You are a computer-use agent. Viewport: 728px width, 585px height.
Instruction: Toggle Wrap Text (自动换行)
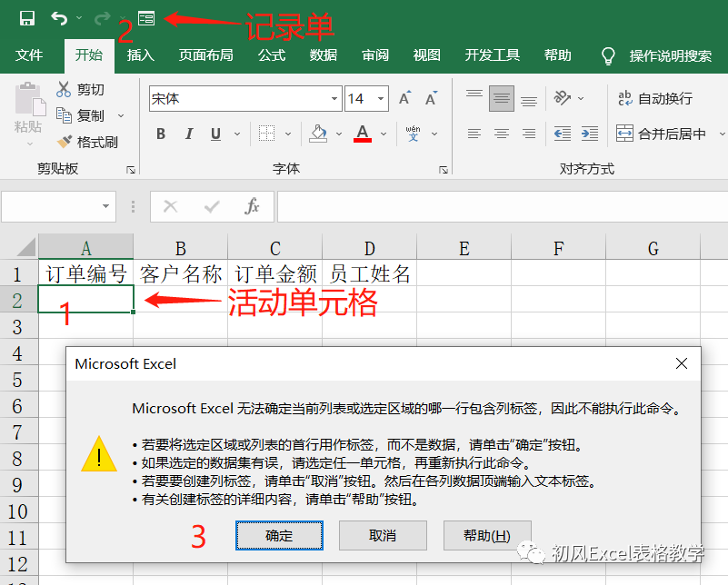click(655, 98)
